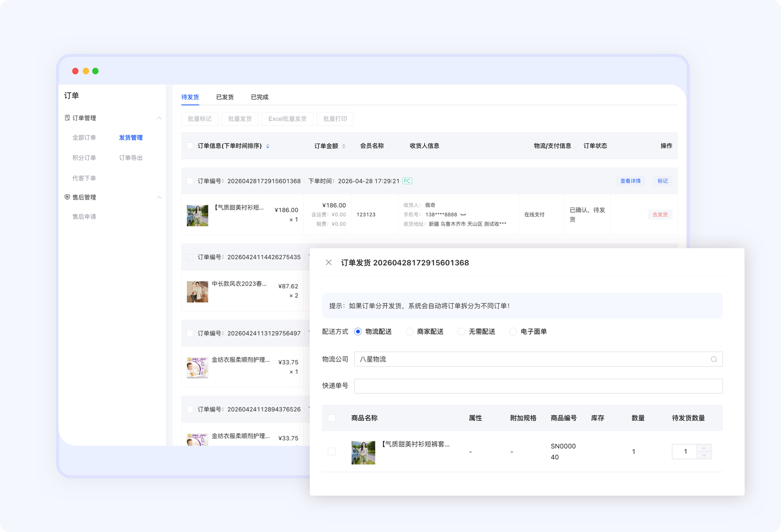Collapse the 订单管理 menu chevron
The width and height of the screenshot is (781, 532).
point(159,118)
